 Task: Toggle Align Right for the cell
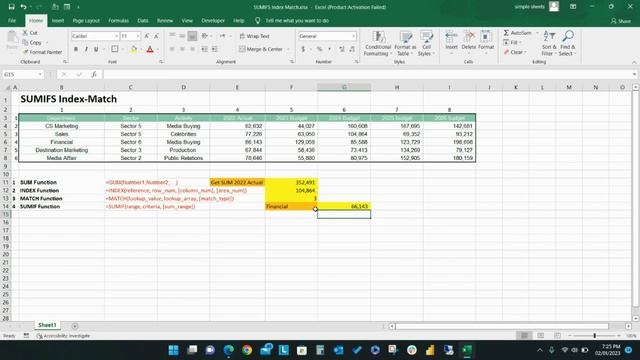pos(192,49)
